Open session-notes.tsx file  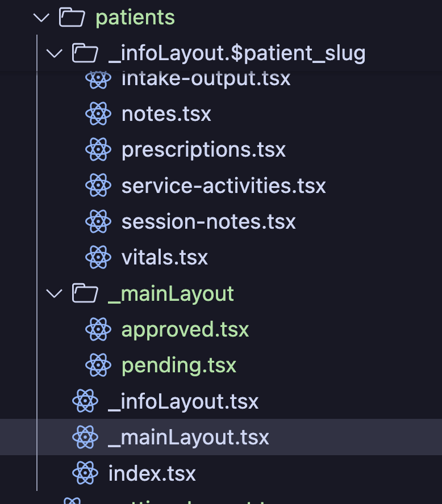[209, 222]
